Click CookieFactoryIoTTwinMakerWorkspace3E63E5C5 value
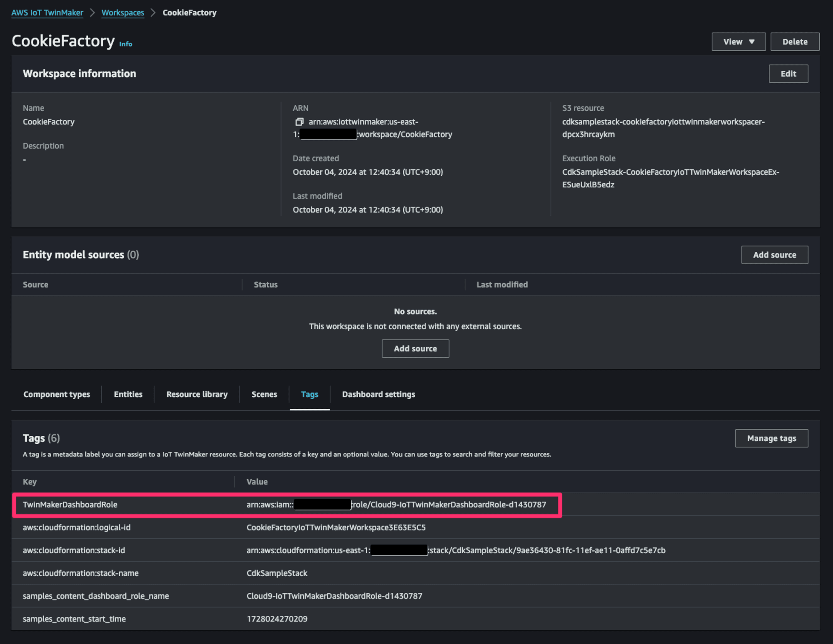Screen dimensions: 833x644 click(x=336, y=527)
